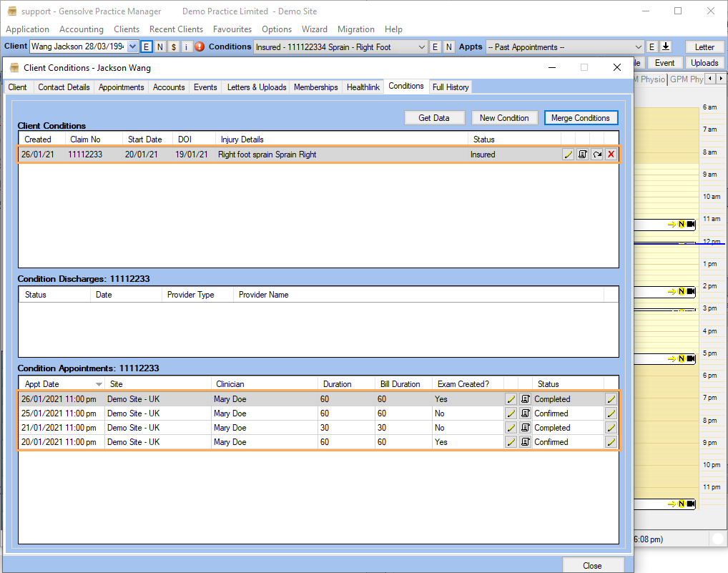
Task: Expand the Client name dropdown
Action: pos(132,47)
